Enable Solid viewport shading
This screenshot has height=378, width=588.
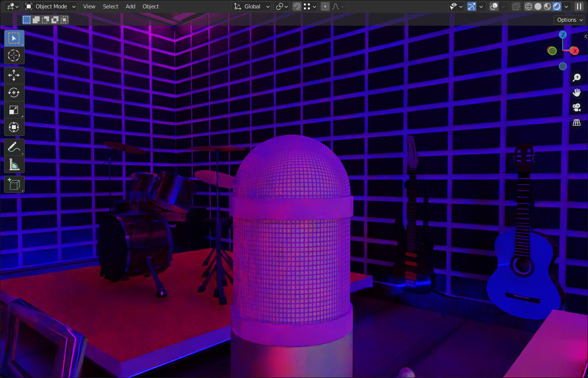coord(538,6)
